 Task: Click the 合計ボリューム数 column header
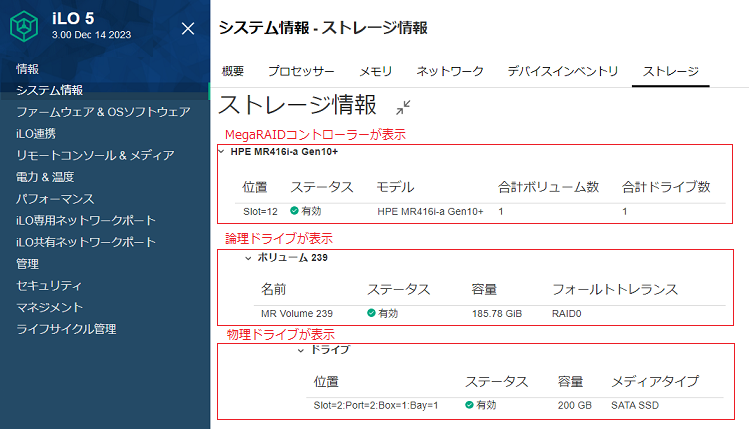(548, 187)
